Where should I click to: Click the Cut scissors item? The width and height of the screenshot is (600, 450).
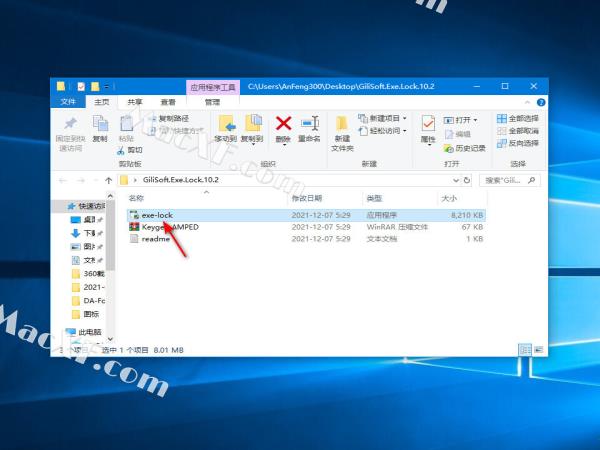tap(130, 150)
